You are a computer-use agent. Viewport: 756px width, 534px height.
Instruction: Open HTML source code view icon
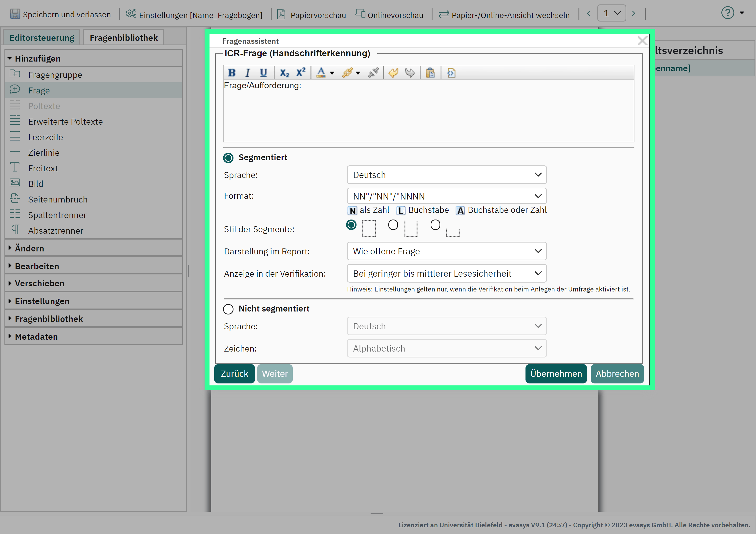tap(451, 72)
